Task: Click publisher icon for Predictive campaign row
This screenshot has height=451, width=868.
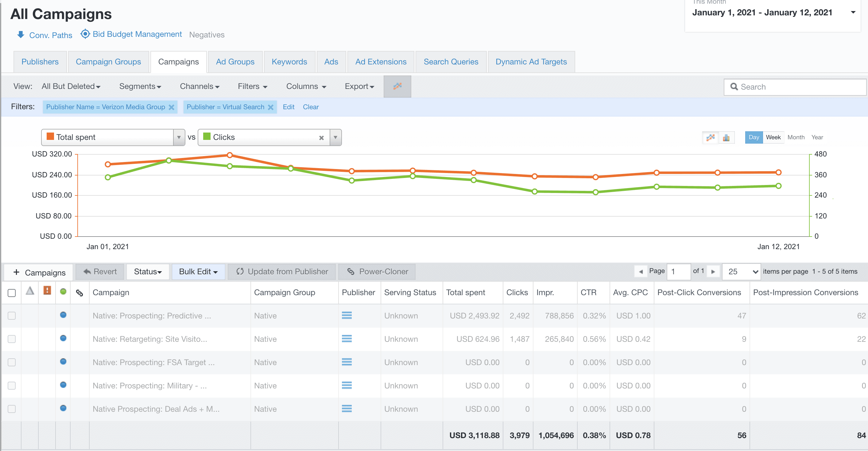Action: [347, 315]
